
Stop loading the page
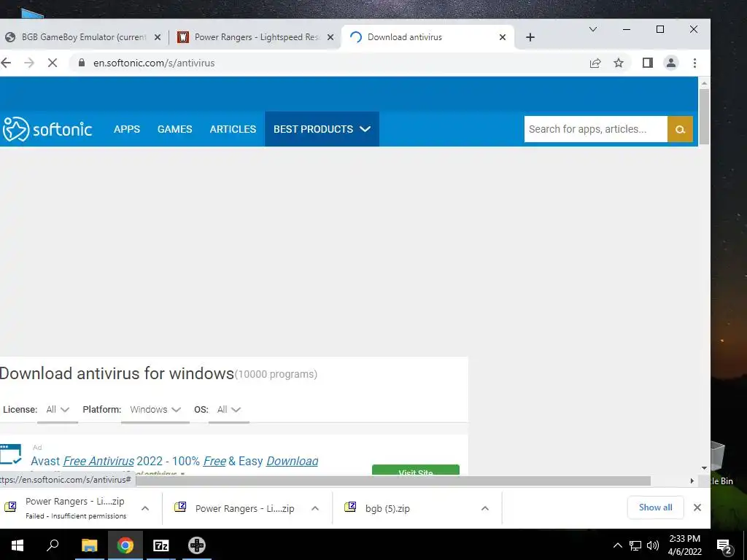53,63
